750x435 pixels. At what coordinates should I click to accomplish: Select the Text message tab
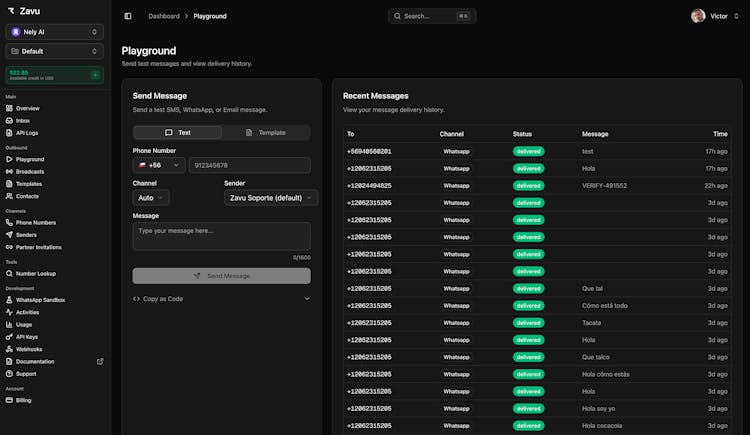click(178, 132)
